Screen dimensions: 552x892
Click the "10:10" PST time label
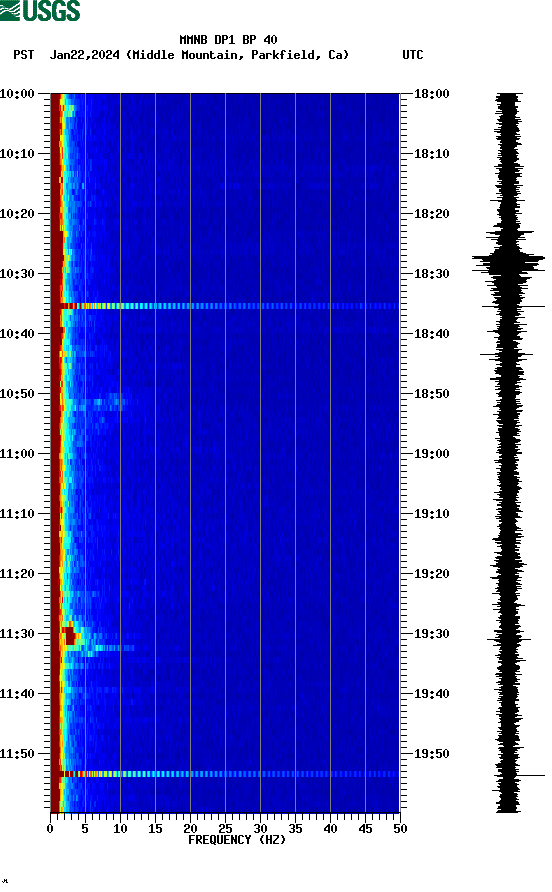[17, 154]
